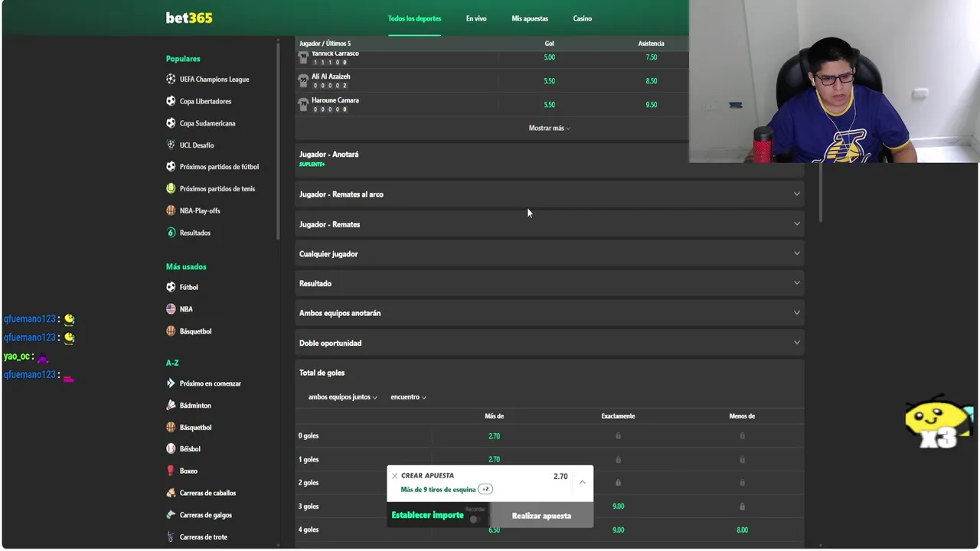This screenshot has width=980, height=551.
Task: Select Haroune Camara's player shirt icon
Action: [x=303, y=104]
